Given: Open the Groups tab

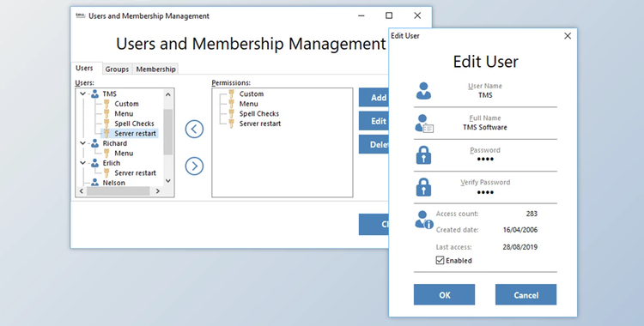Looking at the screenshot, I should point(117,69).
